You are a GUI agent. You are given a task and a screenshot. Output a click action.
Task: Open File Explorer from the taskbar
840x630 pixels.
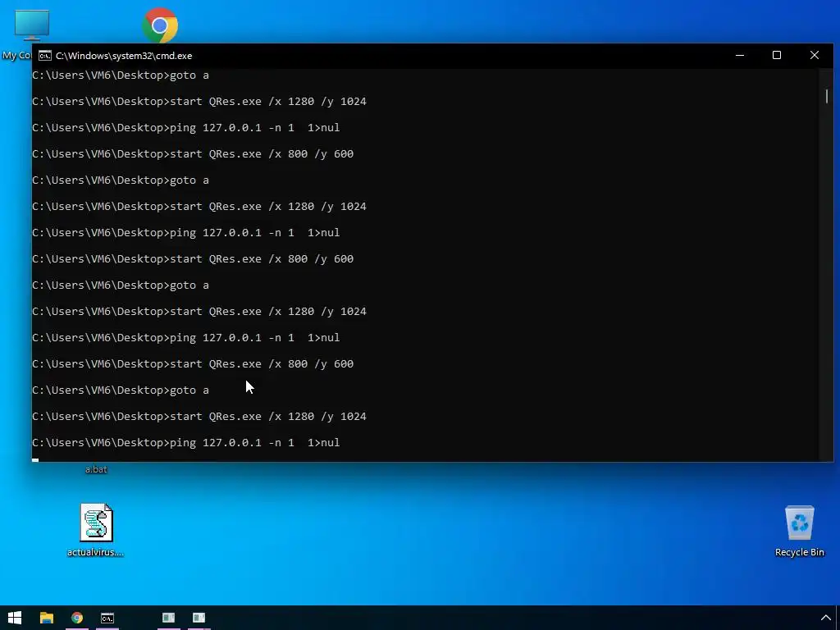pos(47,618)
